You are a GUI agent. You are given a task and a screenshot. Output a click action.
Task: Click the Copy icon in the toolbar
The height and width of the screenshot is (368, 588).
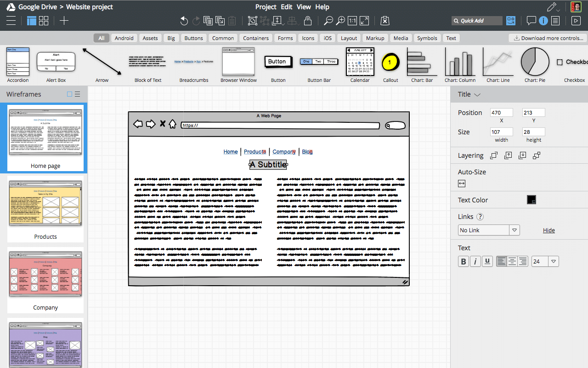tap(207, 20)
